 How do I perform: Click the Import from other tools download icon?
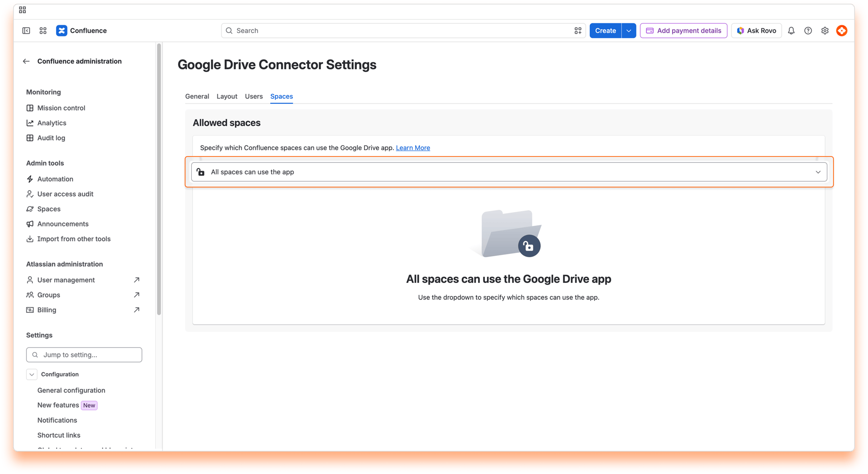click(x=30, y=239)
